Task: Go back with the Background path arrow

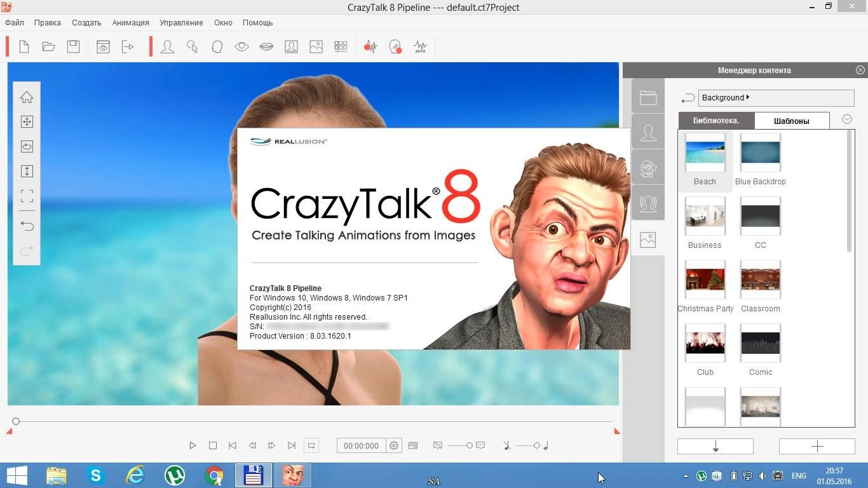Action: [688, 98]
